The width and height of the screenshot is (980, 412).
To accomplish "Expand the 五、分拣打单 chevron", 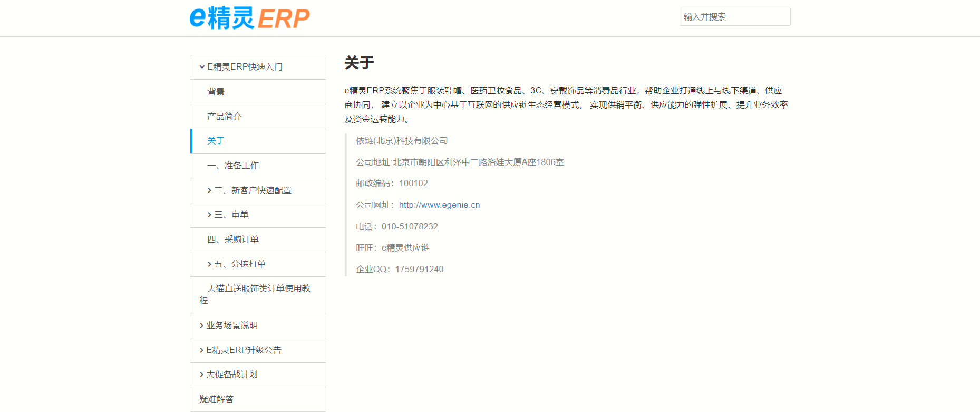I will coord(209,264).
